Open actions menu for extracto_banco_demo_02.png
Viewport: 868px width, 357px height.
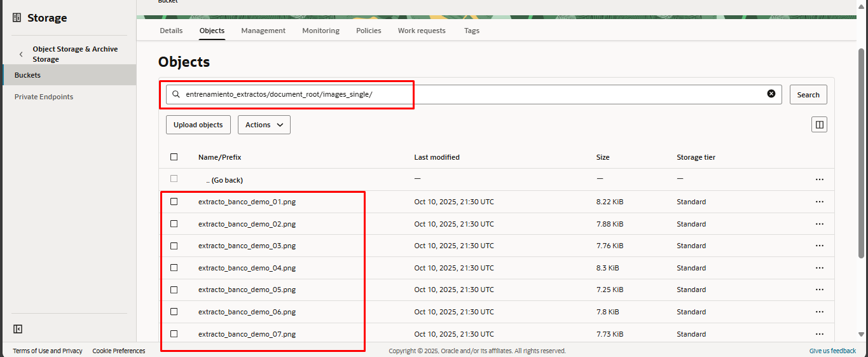click(820, 224)
